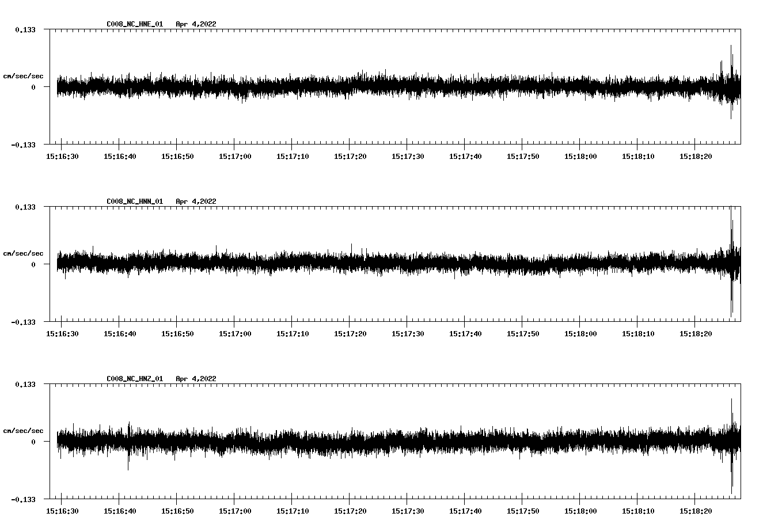Click 15:16:30 time label under HNE plot
Image resolution: width=782 pixels, height=532 pixels.
62,157
